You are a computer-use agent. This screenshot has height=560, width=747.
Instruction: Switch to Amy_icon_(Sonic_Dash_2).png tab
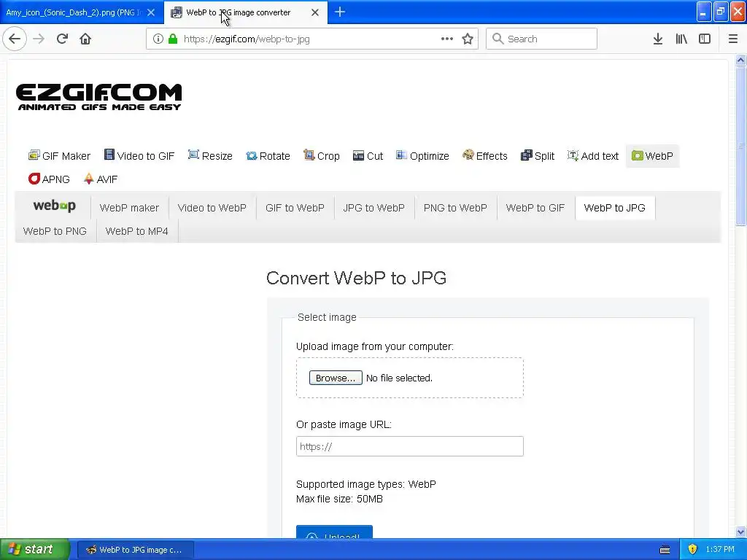click(74, 12)
